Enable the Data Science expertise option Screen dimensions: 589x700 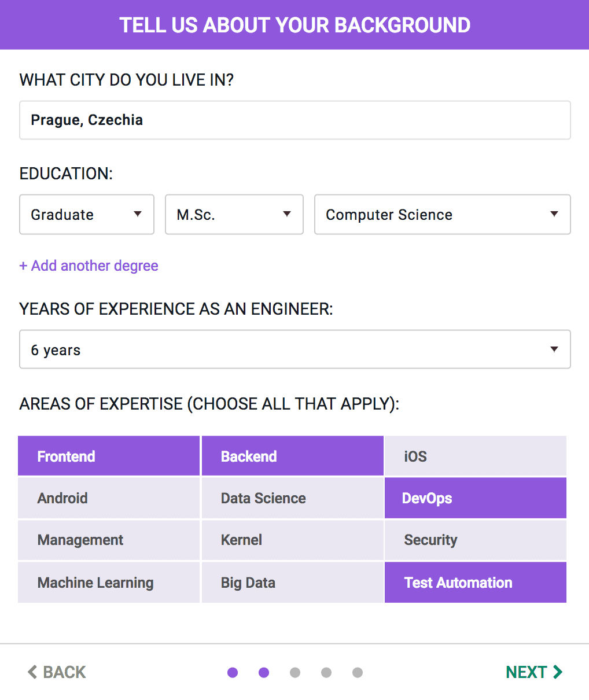click(292, 498)
